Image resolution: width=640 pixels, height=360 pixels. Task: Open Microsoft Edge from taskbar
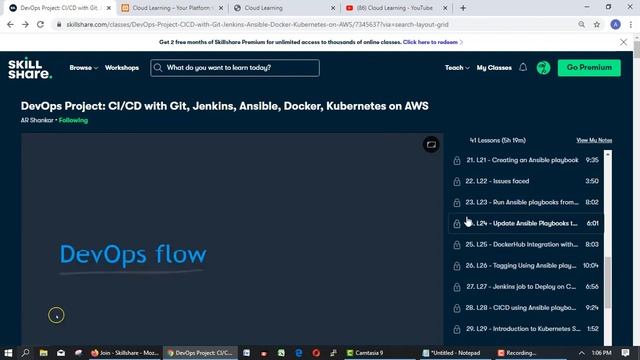point(299,353)
